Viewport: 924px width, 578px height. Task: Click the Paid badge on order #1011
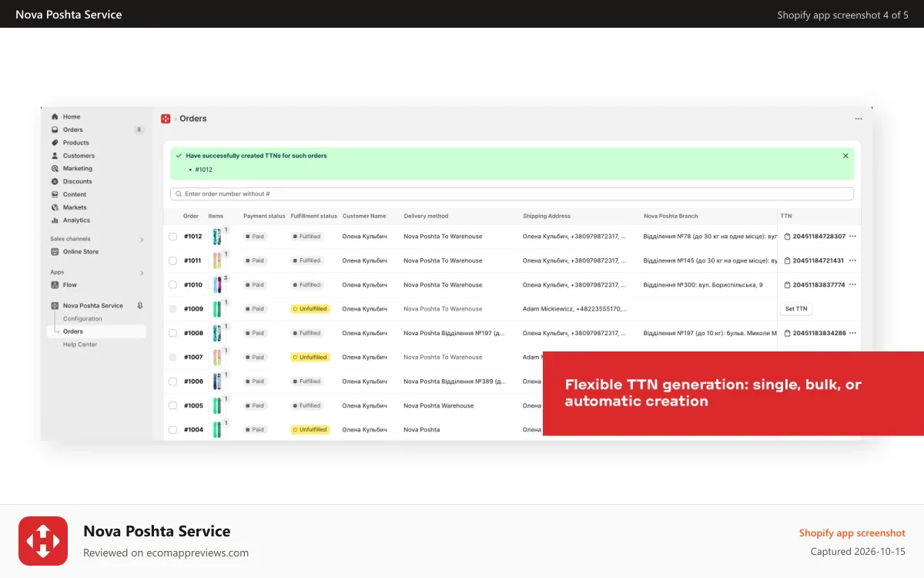(255, 260)
